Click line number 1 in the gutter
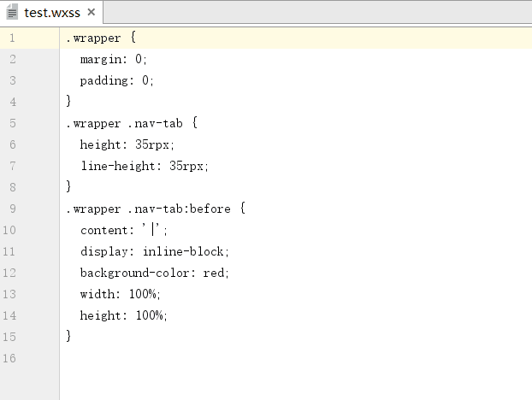Screen dimensions: 532x400 pyautogui.click(x=12, y=38)
